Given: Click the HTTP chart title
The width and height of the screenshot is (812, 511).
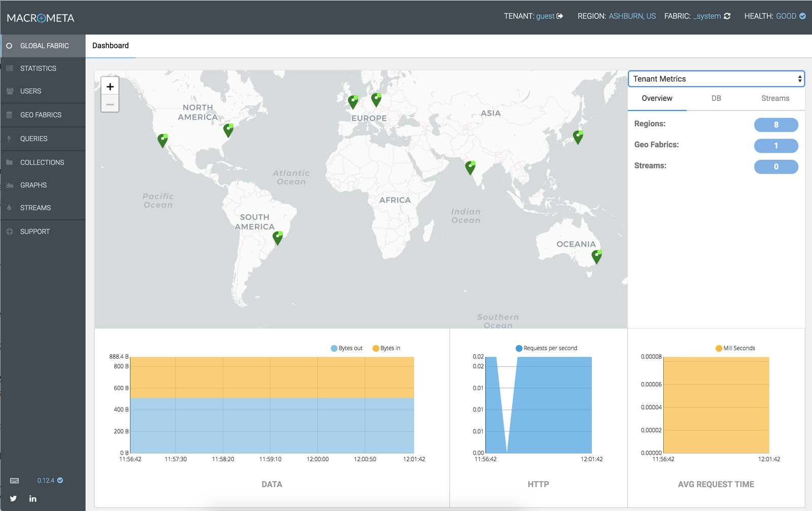Looking at the screenshot, I should 538,484.
